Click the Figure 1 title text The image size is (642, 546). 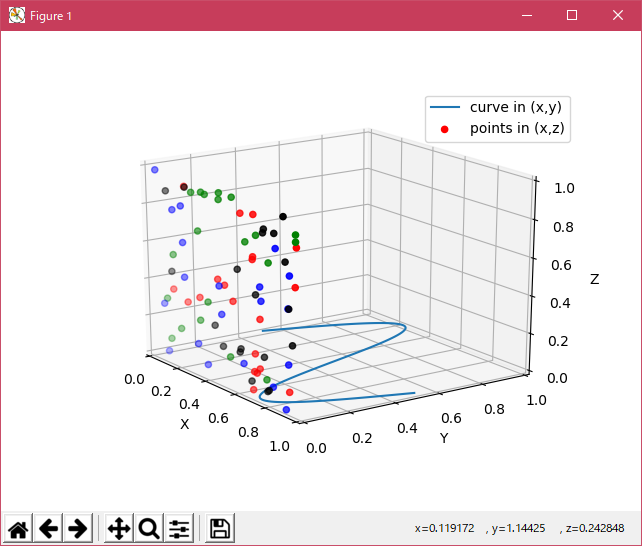[x=51, y=16]
